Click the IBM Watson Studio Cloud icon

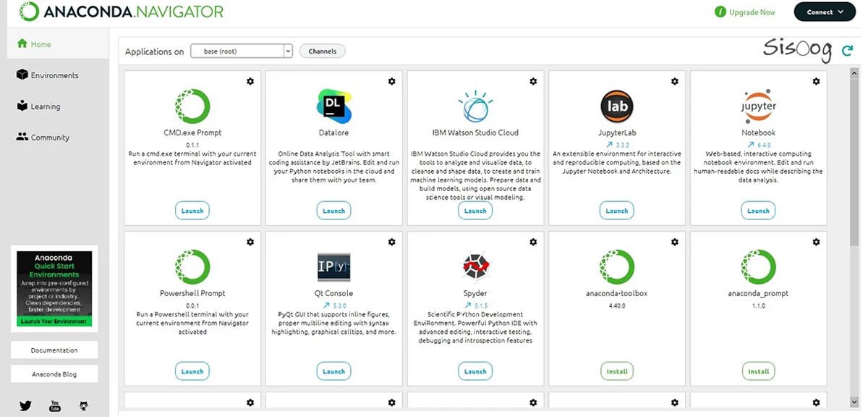(x=475, y=106)
